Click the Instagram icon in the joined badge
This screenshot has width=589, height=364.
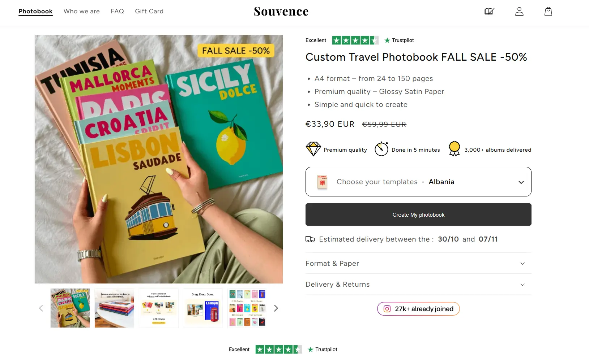(x=387, y=309)
